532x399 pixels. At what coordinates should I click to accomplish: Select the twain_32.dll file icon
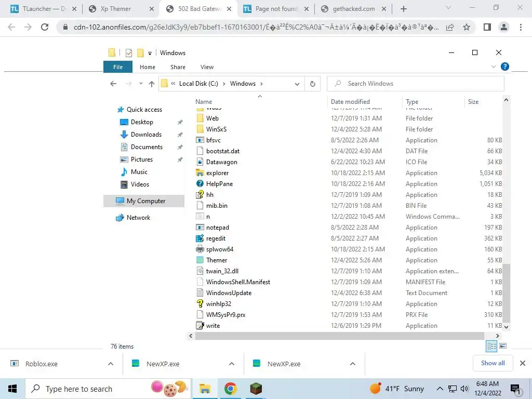(200, 271)
